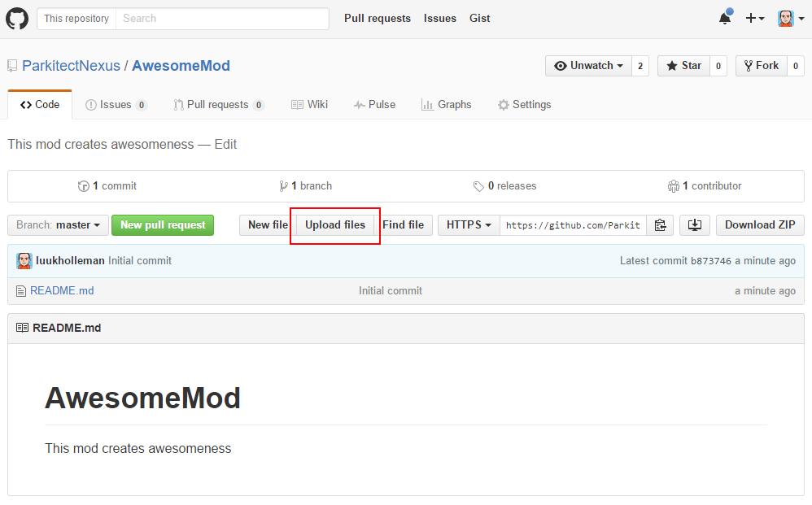
Task: Click the book icon in README.md header
Action: coord(22,328)
